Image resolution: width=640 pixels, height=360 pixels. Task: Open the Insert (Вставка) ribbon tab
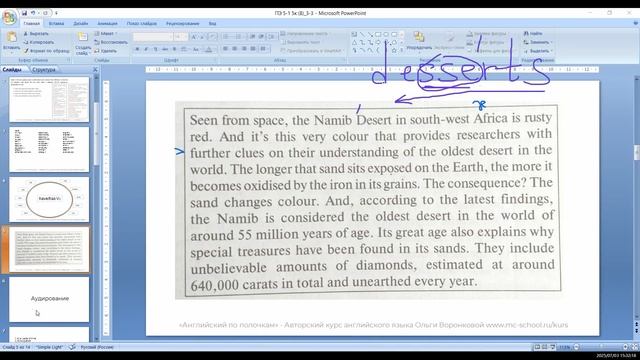point(56,24)
